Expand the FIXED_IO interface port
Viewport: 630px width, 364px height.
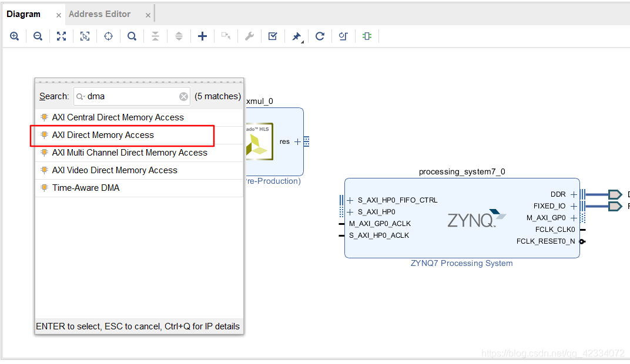point(574,206)
